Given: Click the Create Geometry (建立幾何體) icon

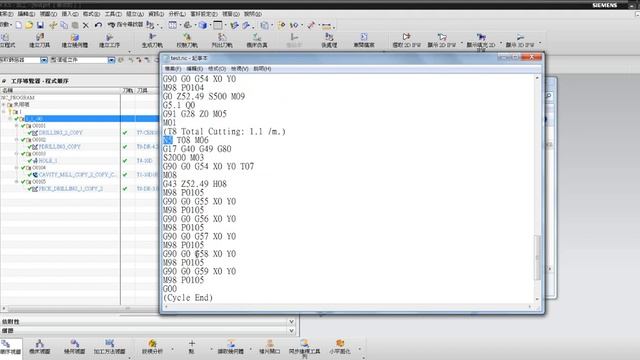Looking at the screenshot, I should click(75, 40).
